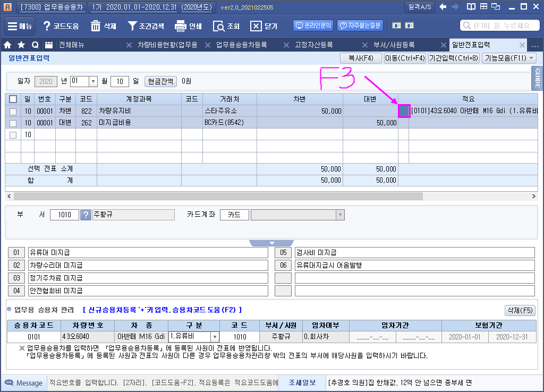Switch to 고정자산등록 tab

click(x=313, y=45)
